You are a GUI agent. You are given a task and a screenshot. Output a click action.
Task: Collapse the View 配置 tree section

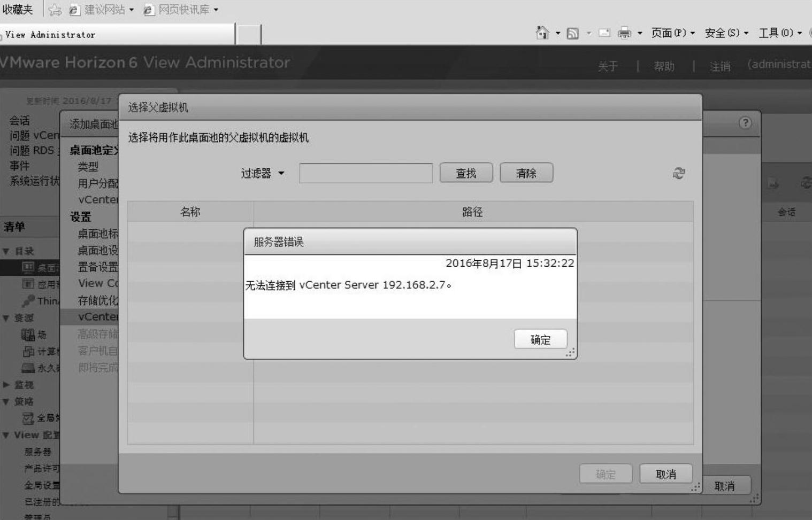[x=6, y=435]
